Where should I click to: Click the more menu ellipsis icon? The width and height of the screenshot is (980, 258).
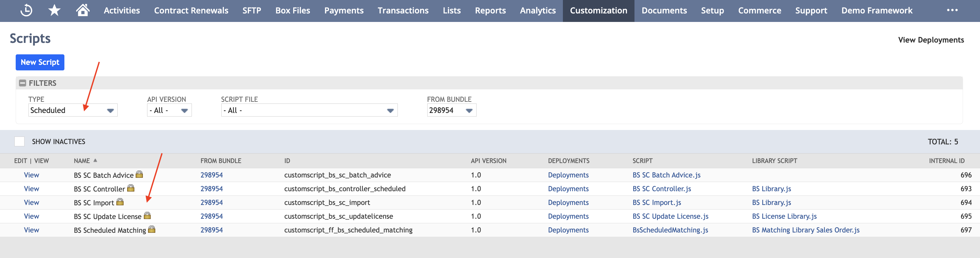point(952,10)
